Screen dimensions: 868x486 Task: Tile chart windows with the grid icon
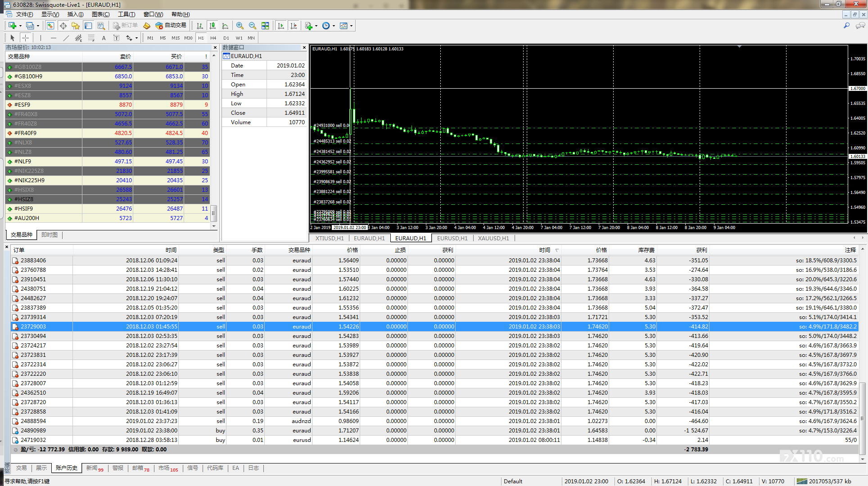[x=265, y=26]
